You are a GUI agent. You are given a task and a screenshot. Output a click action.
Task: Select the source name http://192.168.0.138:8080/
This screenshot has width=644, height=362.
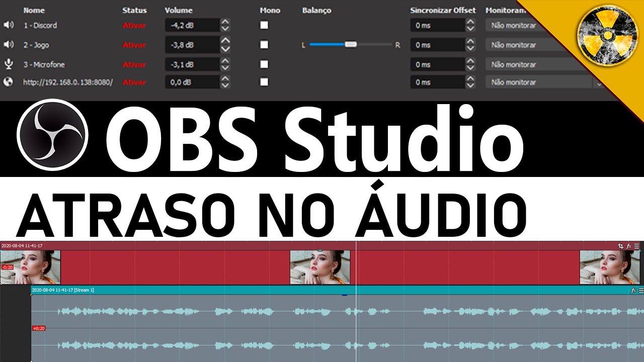[68, 82]
